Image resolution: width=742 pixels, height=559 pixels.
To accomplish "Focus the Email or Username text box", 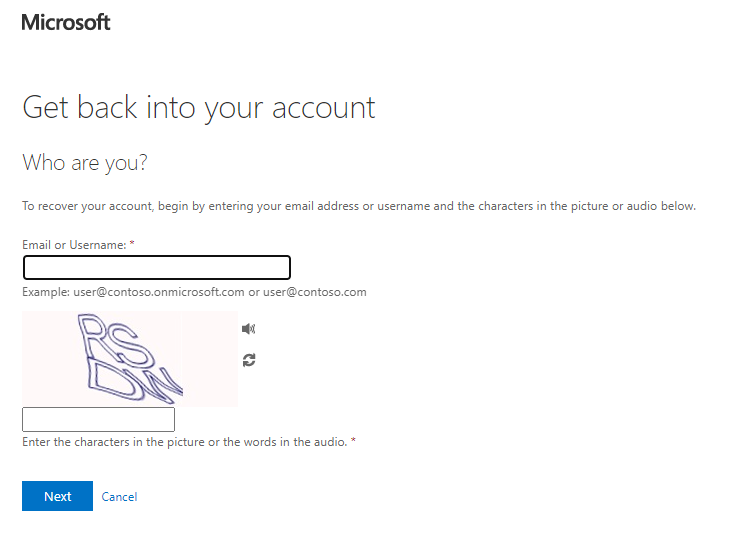I will pyautogui.click(x=157, y=267).
